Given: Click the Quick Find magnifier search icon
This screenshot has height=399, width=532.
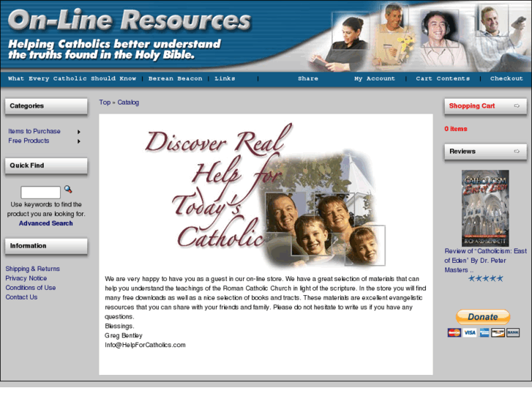Looking at the screenshot, I should point(68,189).
